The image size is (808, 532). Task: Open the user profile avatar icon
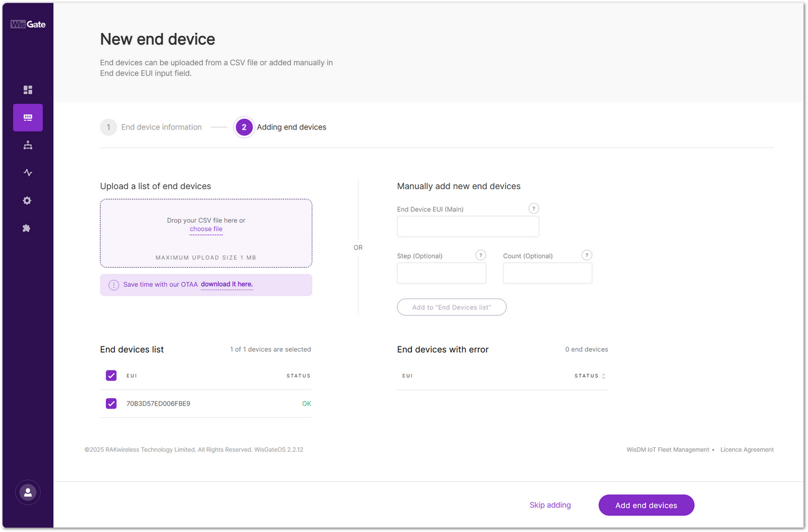28,492
